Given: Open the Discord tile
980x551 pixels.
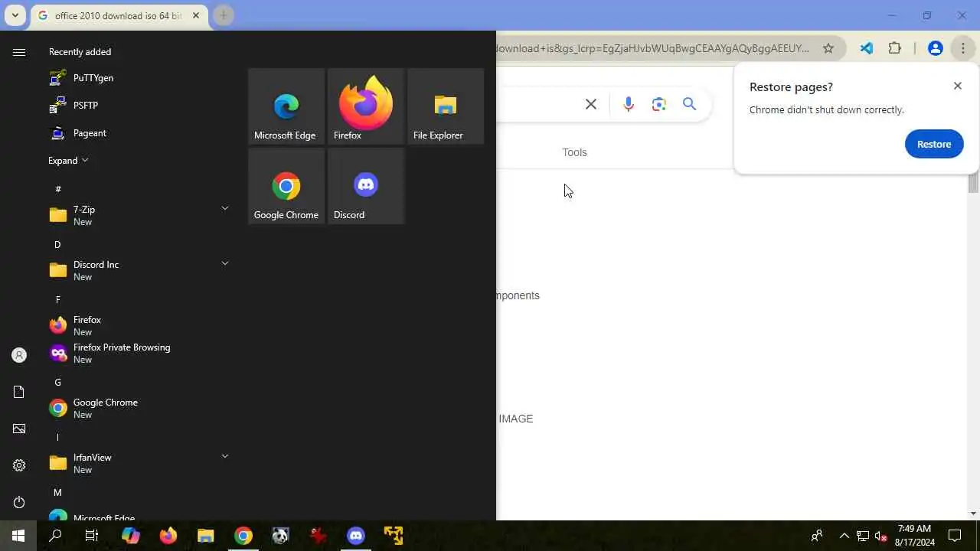Looking at the screenshot, I should click(366, 186).
